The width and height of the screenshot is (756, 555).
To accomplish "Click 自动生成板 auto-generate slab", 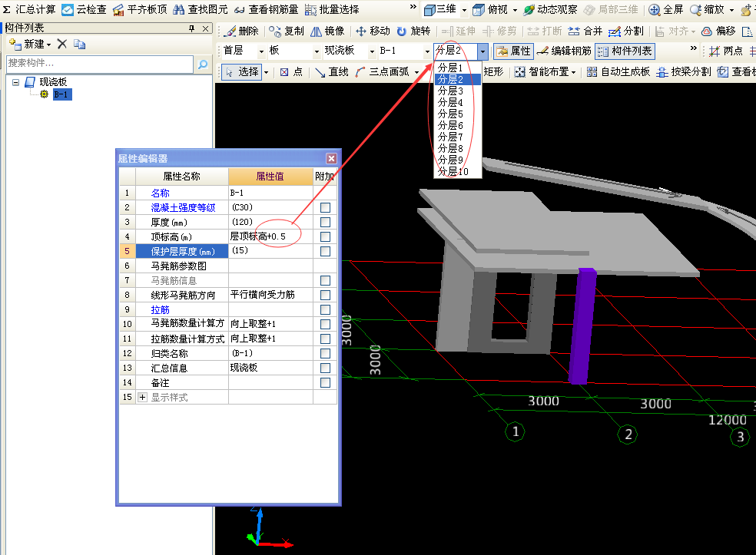I will coord(618,72).
